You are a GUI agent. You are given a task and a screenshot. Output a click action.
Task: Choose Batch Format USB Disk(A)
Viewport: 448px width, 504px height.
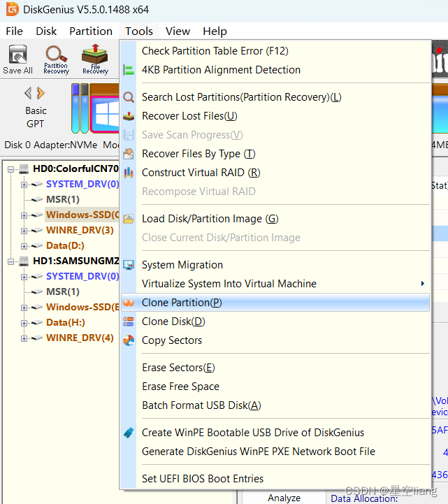[275, 405]
